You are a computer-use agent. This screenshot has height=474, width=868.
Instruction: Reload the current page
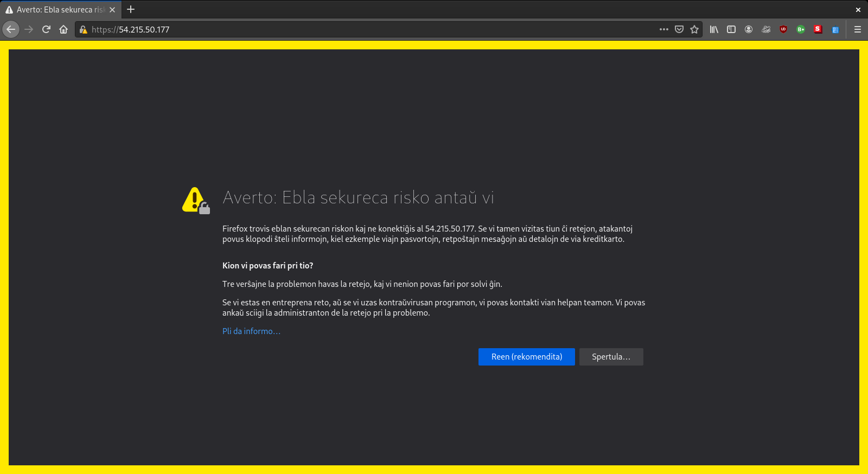point(46,29)
